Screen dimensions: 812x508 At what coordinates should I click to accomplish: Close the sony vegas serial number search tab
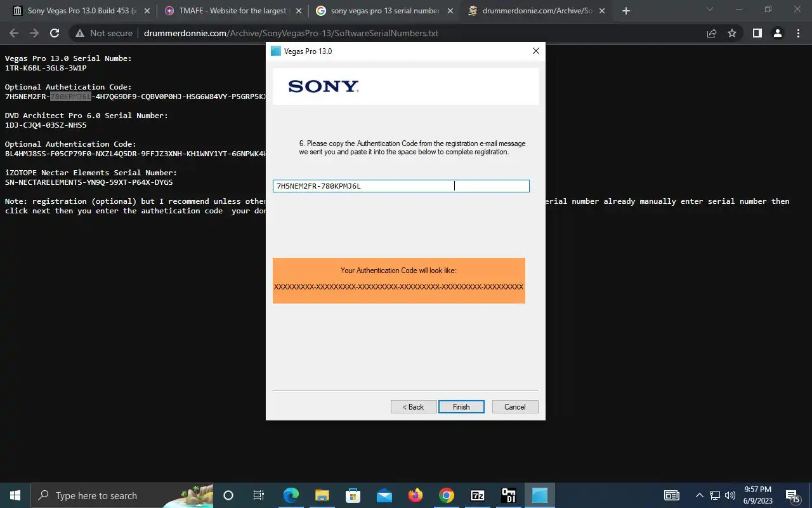[x=450, y=11]
